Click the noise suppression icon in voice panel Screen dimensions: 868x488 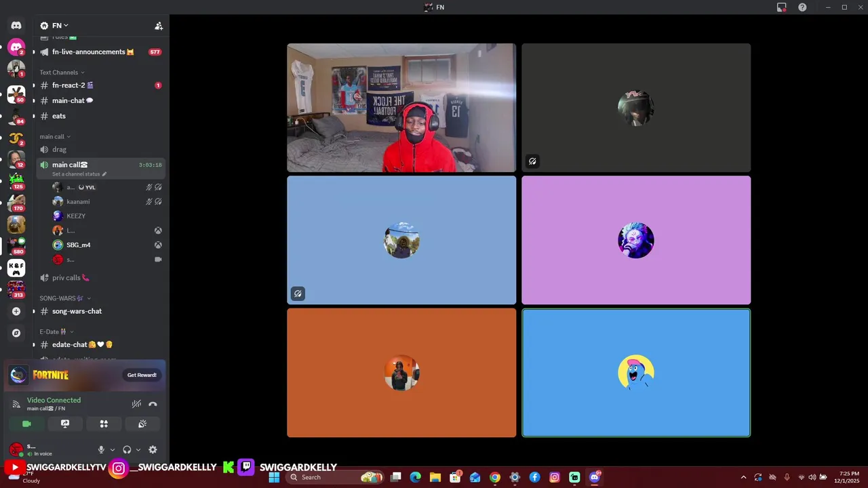tap(136, 404)
